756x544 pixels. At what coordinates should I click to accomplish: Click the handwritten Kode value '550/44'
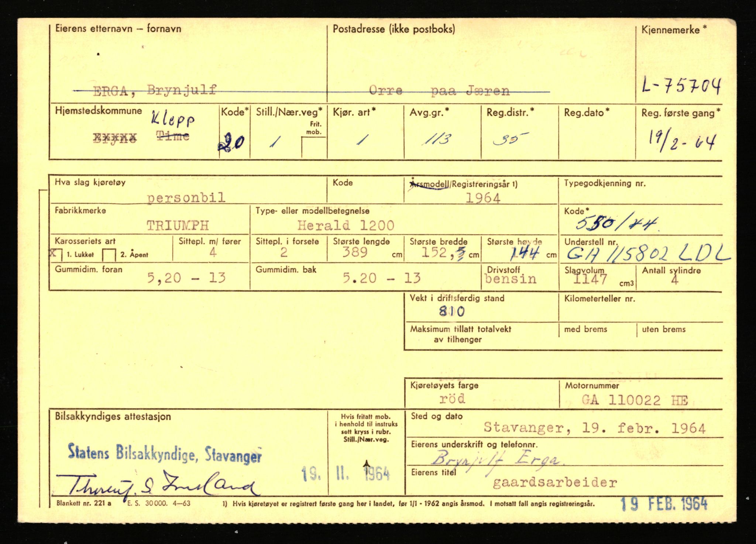617,223
